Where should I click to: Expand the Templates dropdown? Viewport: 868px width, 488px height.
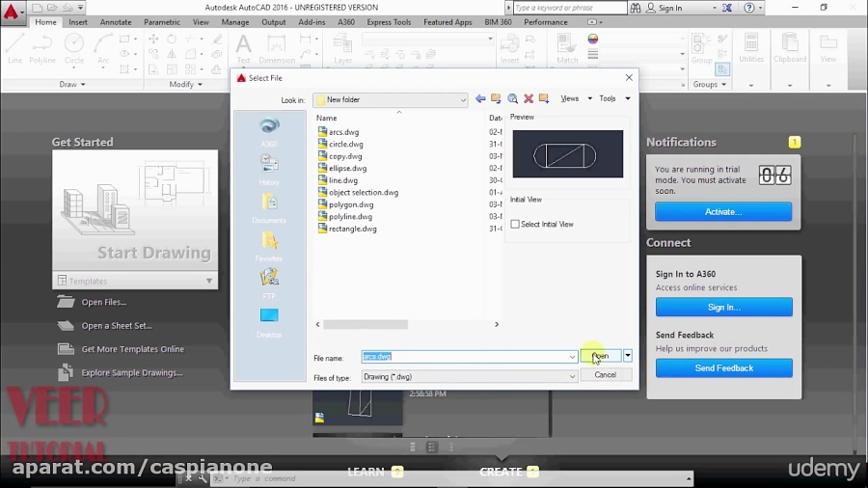[x=209, y=281]
